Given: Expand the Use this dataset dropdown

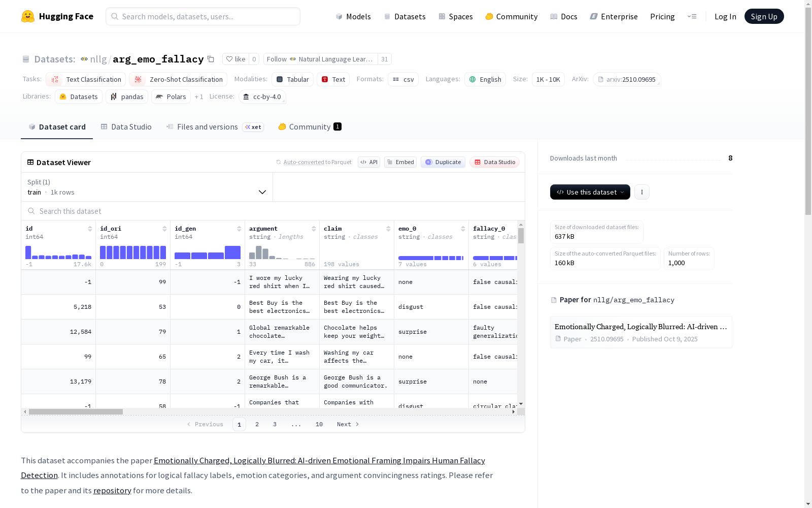Looking at the screenshot, I should click(x=590, y=192).
